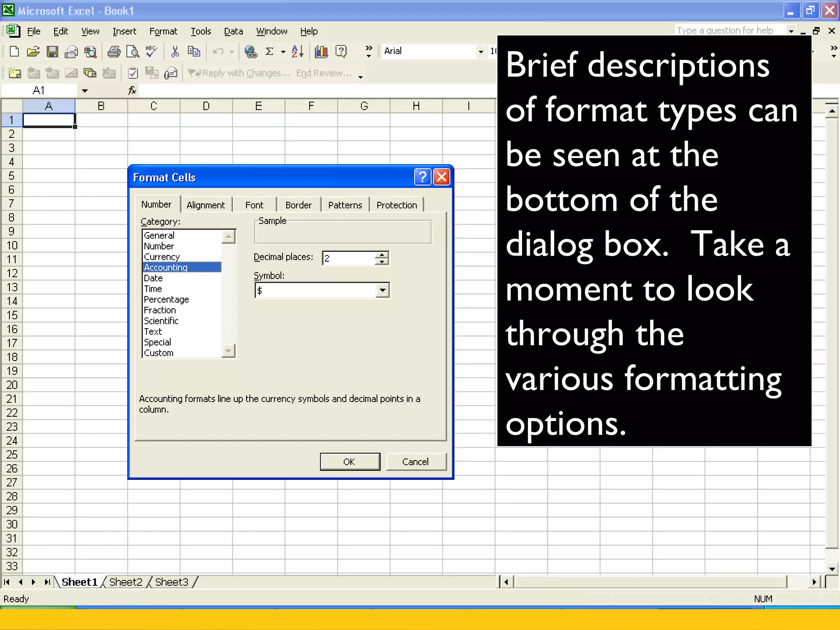The image size is (840, 630).
Task: Open the Tools menu
Action: coord(201,31)
